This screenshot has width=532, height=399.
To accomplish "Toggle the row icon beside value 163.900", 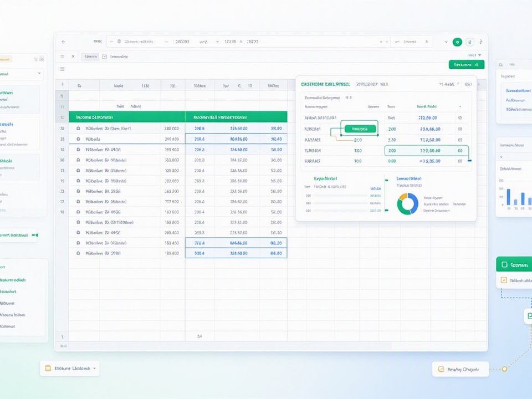I will (78, 222).
